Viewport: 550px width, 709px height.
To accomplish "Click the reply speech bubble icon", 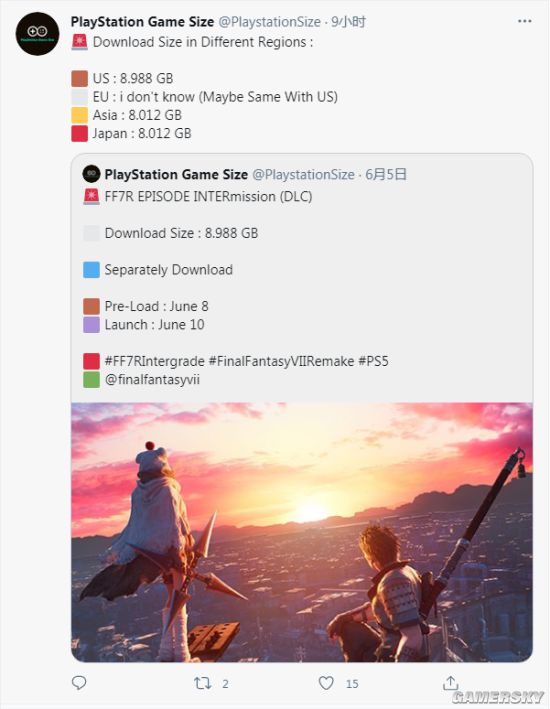I will [x=79, y=682].
